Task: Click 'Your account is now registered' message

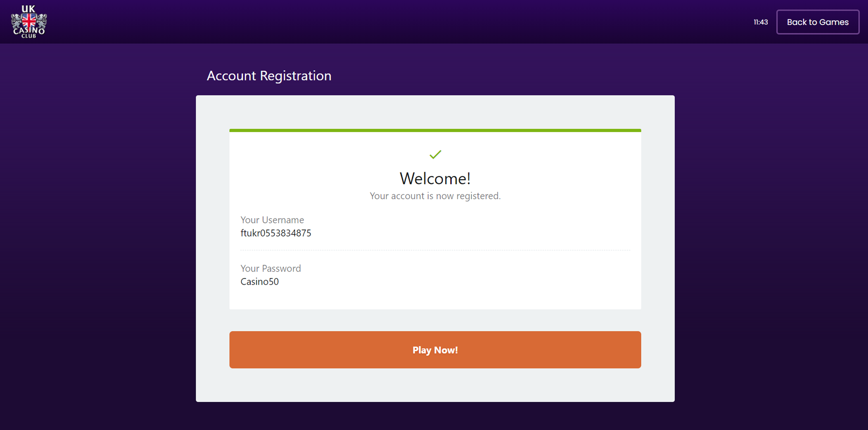Action: point(435,196)
